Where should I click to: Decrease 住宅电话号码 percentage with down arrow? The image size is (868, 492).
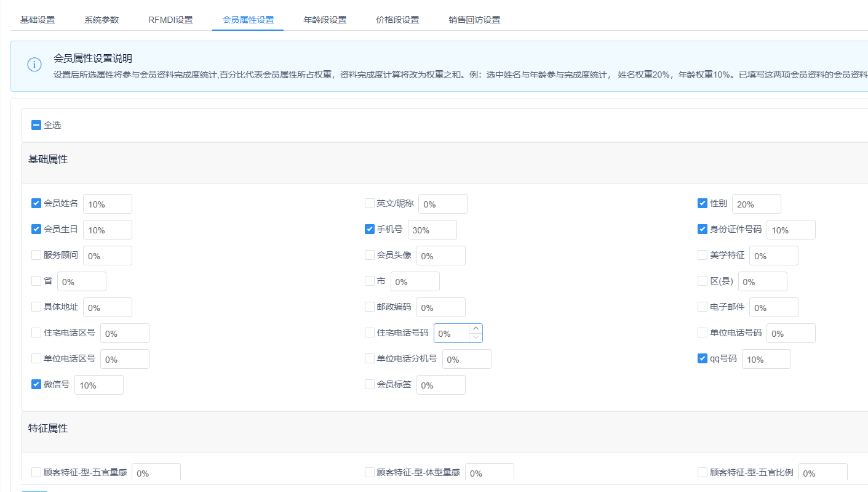476,337
